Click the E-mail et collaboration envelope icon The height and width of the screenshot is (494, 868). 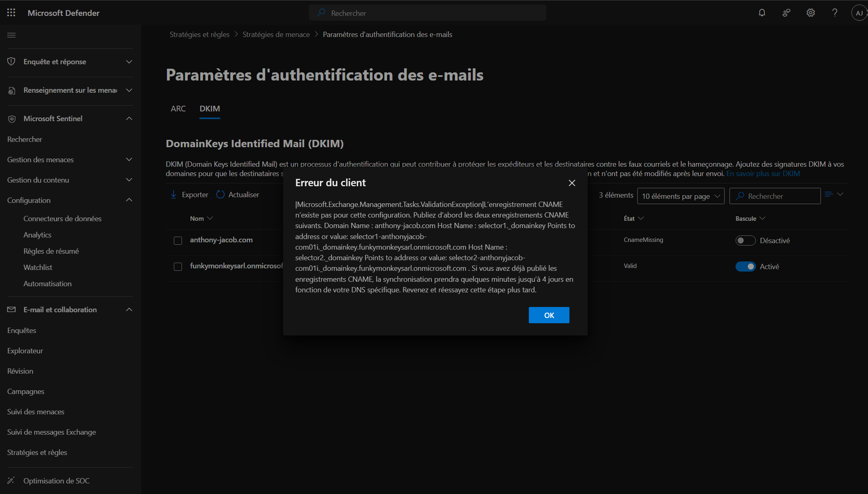(11, 309)
